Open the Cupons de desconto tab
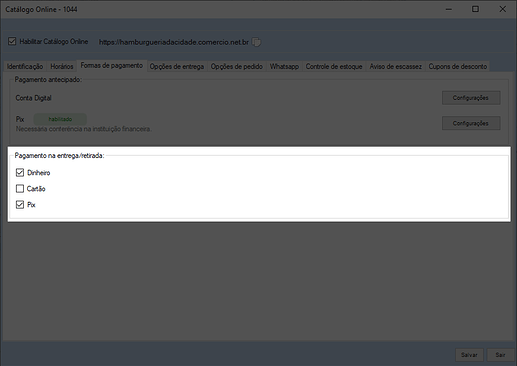Screen dimensions: 517x366 coord(458,66)
